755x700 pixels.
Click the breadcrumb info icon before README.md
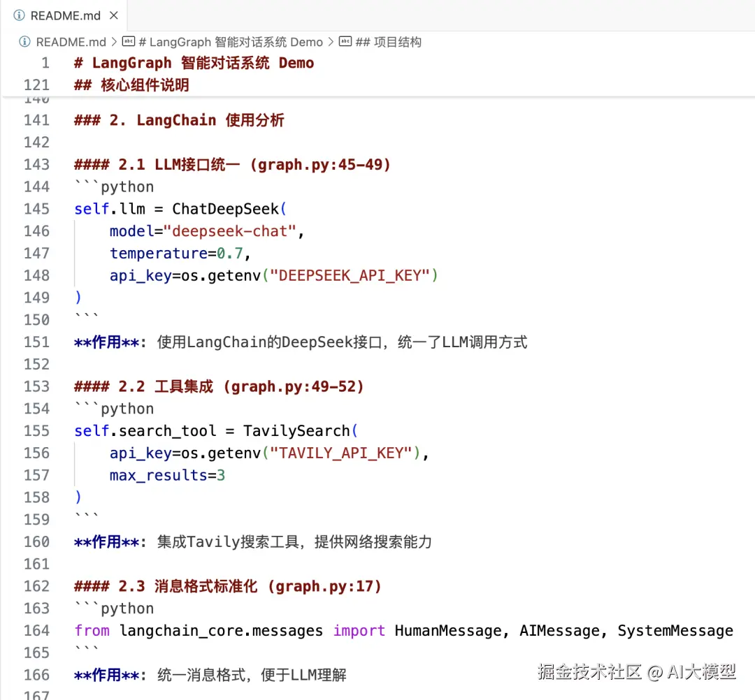(24, 42)
